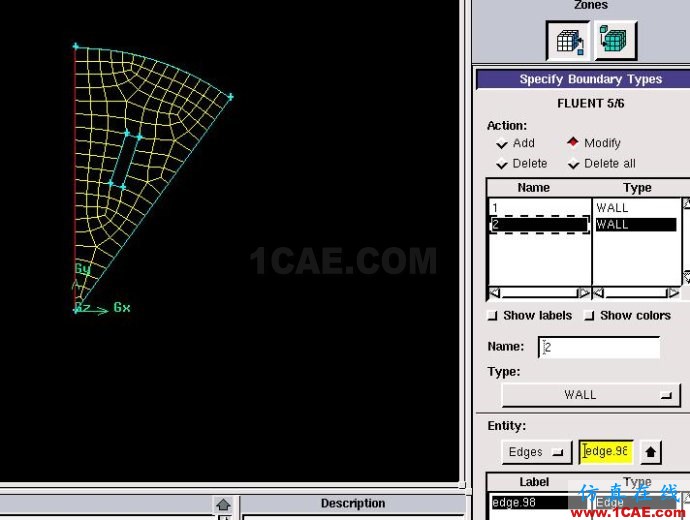Click left arrow of Name list scrollbar

(495, 293)
